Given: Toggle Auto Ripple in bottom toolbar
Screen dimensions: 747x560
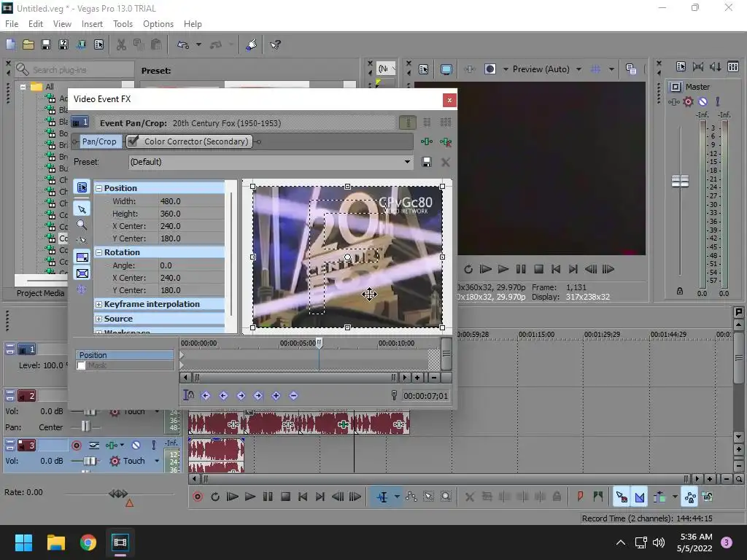Looking at the screenshot, I should click(659, 497).
